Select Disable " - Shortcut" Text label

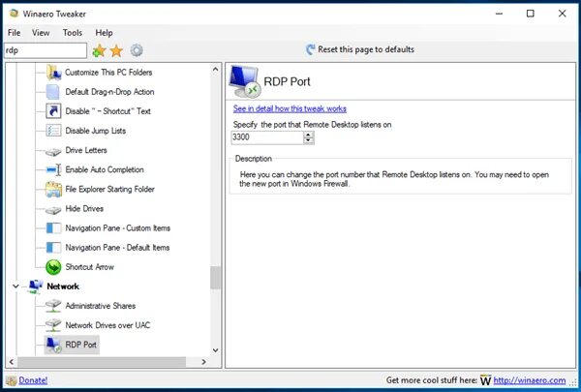click(x=107, y=111)
